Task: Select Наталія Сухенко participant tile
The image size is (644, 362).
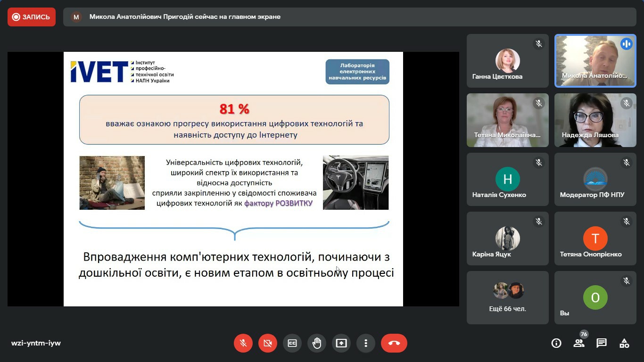Action: pyautogui.click(x=508, y=180)
